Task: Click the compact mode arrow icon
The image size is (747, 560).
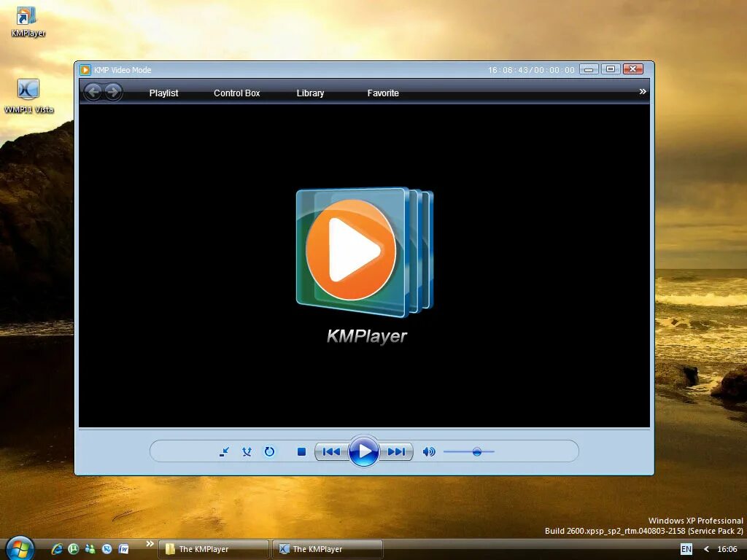Action: 224,451
